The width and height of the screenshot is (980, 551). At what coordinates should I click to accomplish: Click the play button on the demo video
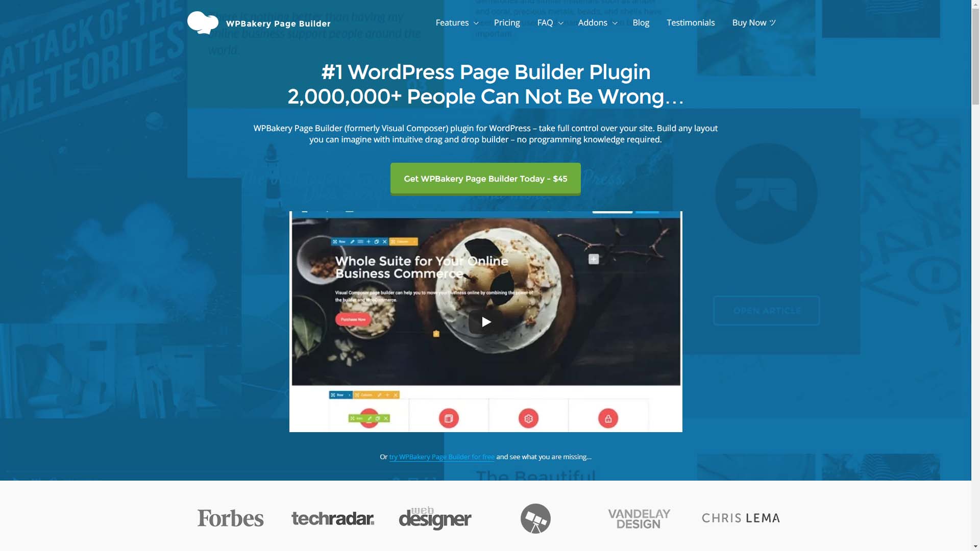[x=485, y=321]
